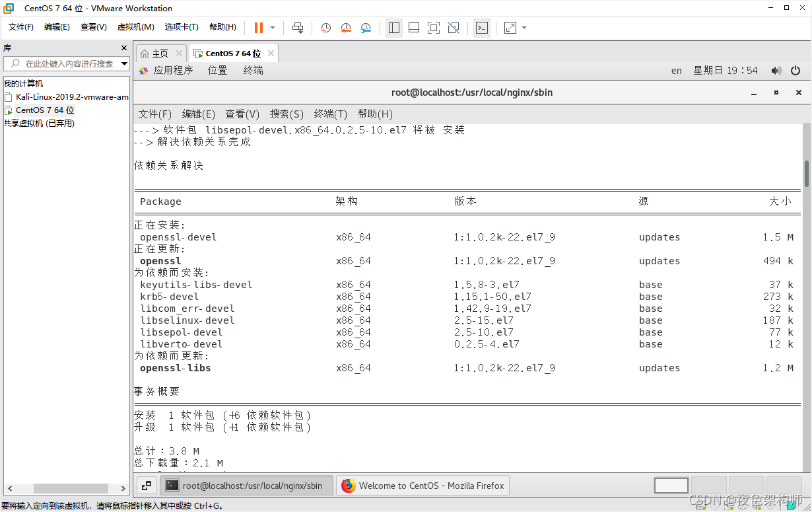The image size is (812, 512).
Task: Switch to the 主页 tab
Action: click(160, 54)
